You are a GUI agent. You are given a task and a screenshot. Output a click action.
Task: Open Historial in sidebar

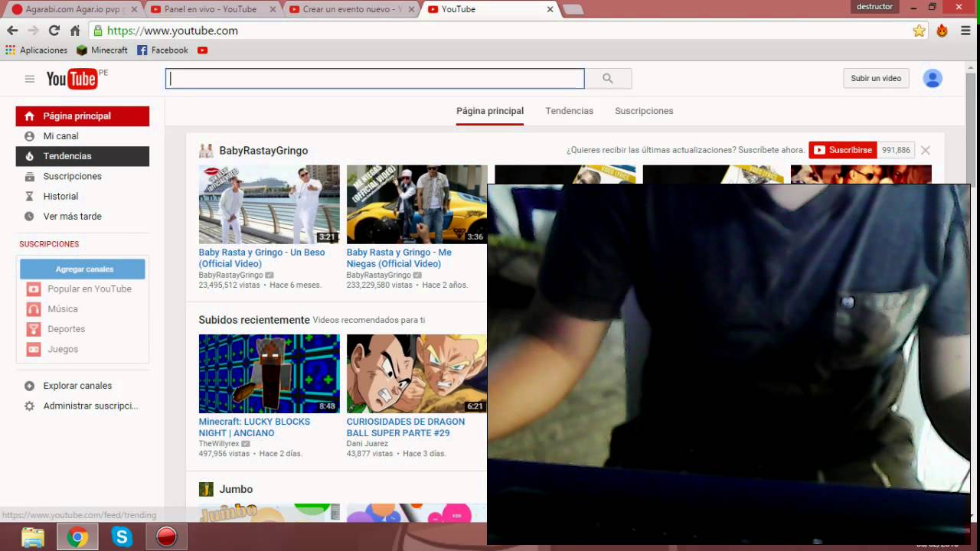click(83, 196)
